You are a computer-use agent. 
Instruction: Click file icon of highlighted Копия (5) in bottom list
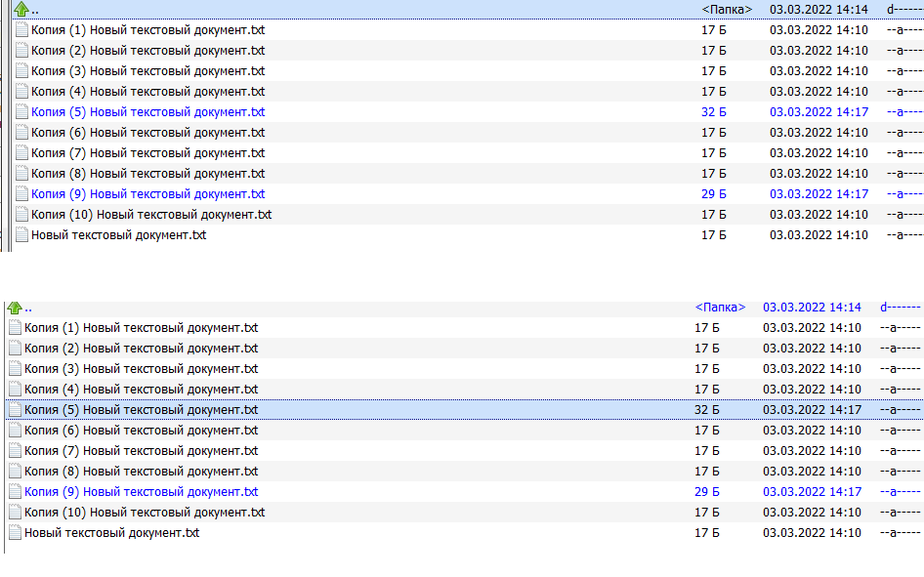pyautogui.click(x=15, y=410)
